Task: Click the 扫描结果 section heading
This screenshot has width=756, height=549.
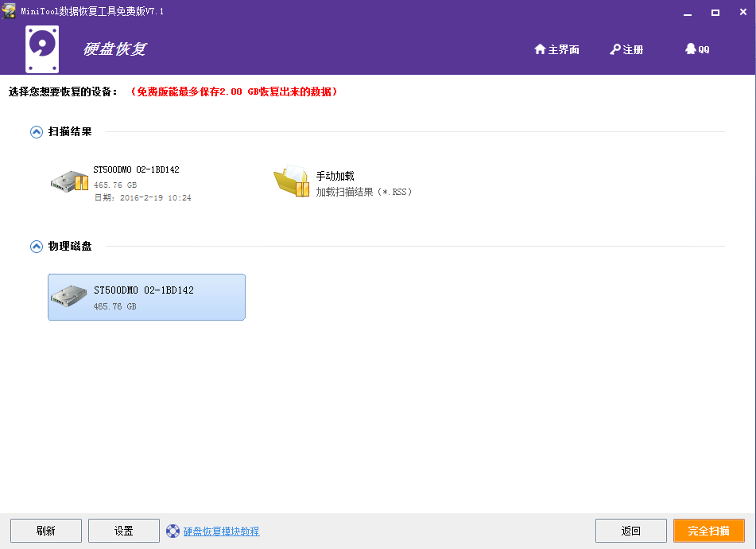Action: point(70,132)
